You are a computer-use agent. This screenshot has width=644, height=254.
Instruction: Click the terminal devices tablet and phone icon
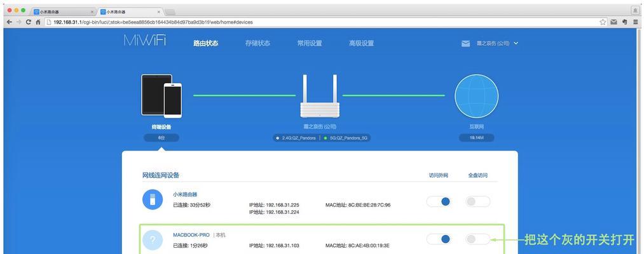click(x=161, y=96)
